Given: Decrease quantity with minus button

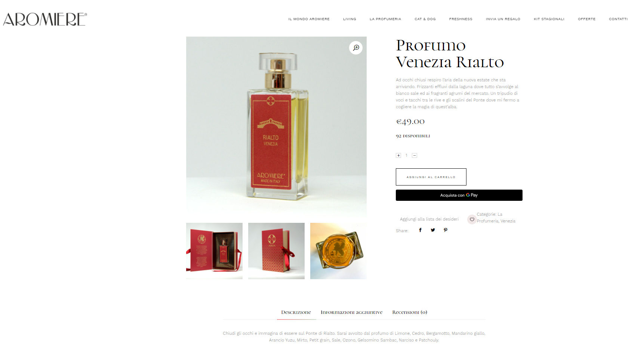Looking at the screenshot, I should (x=415, y=155).
